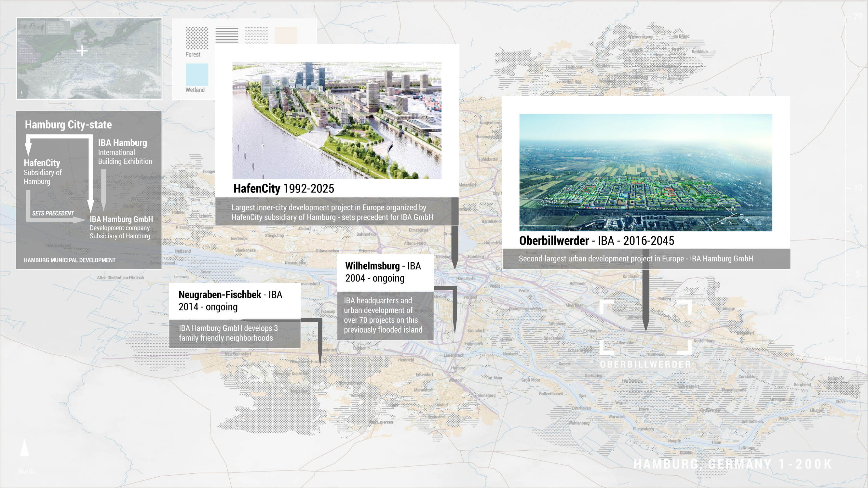
Task: Click the 'Veddel' map label
Action: click(x=495, y=286)
